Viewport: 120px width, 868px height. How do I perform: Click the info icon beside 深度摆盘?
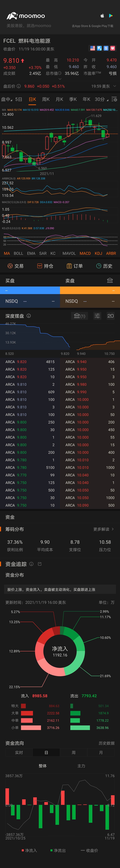click(29, 316)
